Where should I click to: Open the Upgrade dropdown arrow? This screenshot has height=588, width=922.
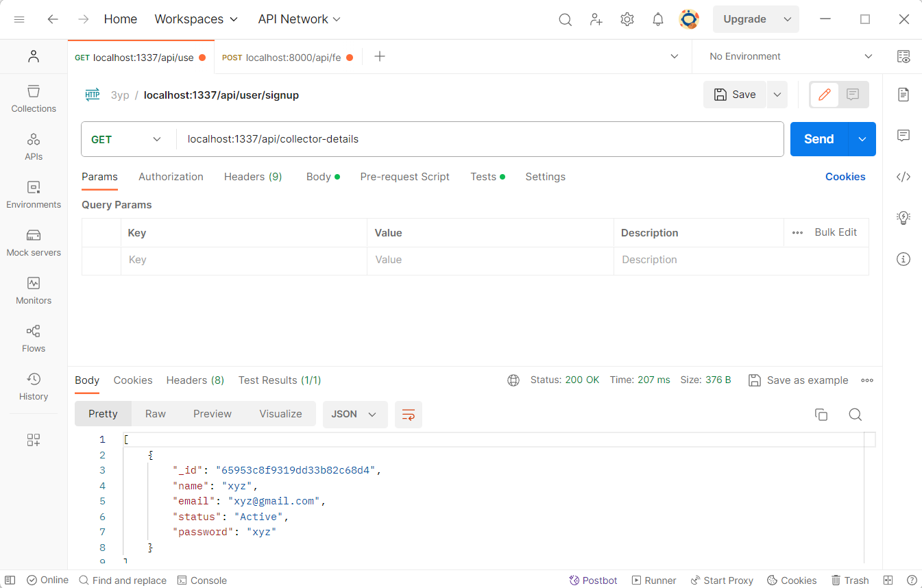tap(787, 19)
